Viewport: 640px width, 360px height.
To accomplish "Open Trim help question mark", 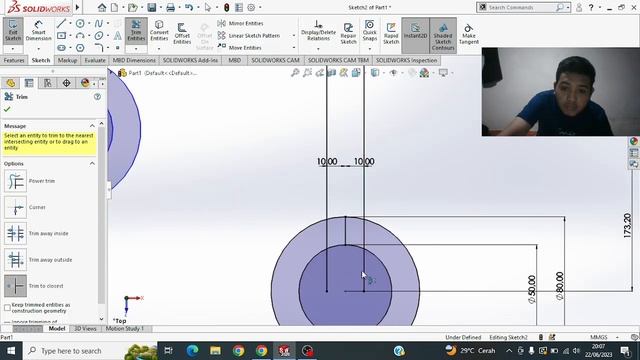I will point(97,97).
